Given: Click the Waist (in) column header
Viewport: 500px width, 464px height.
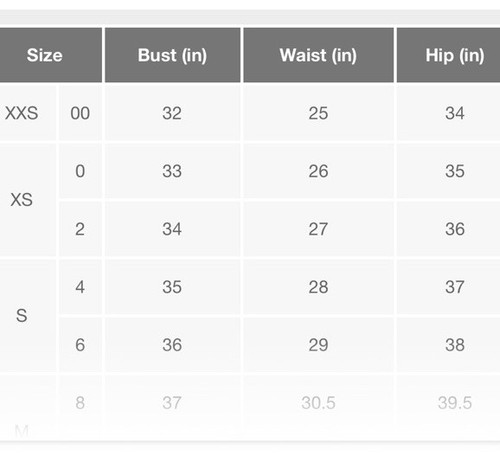Looking at the screenshot, I should pyautogui.click(x=318, y=55).
